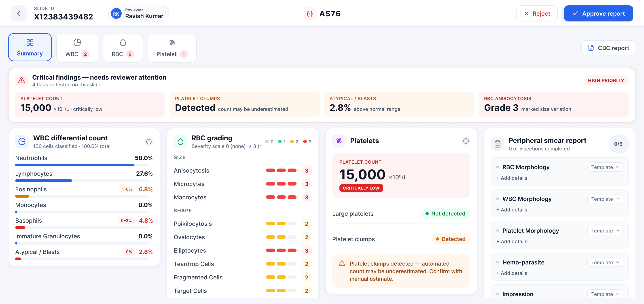The image size is (644, 304).
Task: Click Platelet clumps Detected status pill
Action: click(451, 239)
